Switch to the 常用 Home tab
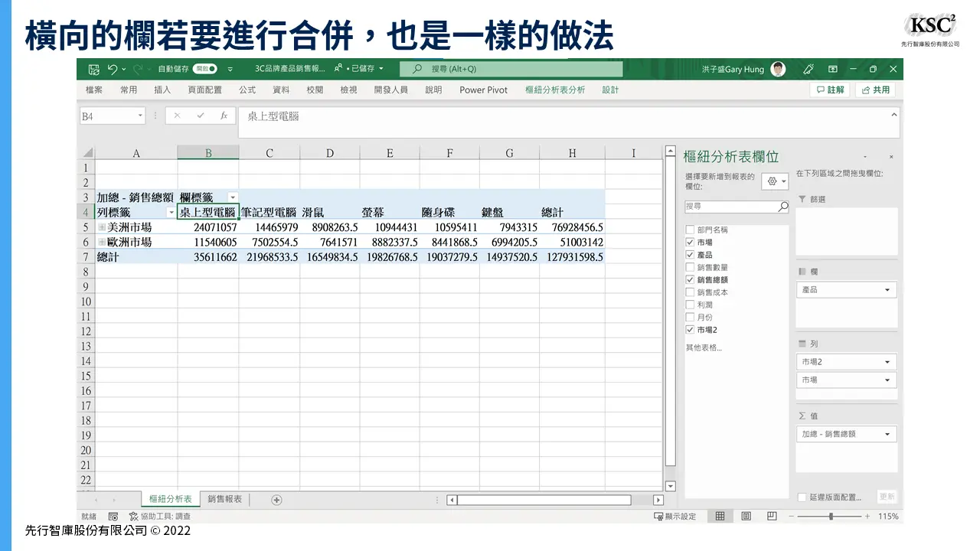980x551 pixels. tap(129, 90)
